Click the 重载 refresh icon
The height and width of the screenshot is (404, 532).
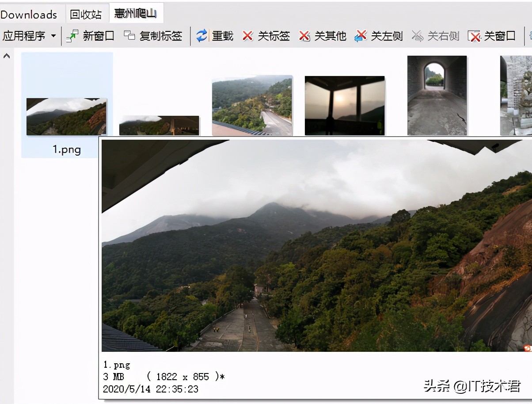pyautogui.click(x=202, y=36)
